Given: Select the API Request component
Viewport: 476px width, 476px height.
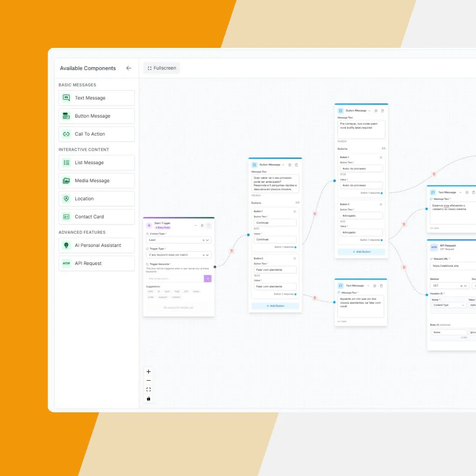Looking at the screenshot, I should [97, 264].
